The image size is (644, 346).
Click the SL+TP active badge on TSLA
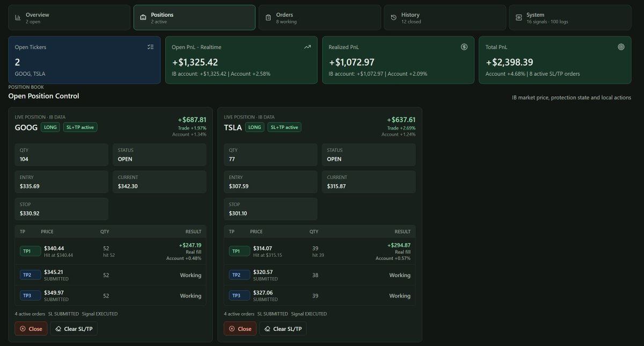tap(284, 127)
